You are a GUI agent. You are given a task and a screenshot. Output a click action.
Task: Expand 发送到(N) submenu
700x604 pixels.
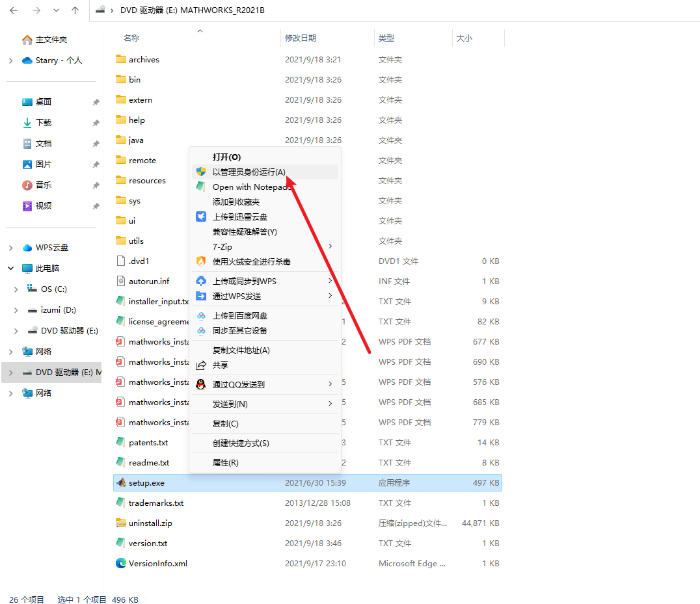click(x=330, y=403)
